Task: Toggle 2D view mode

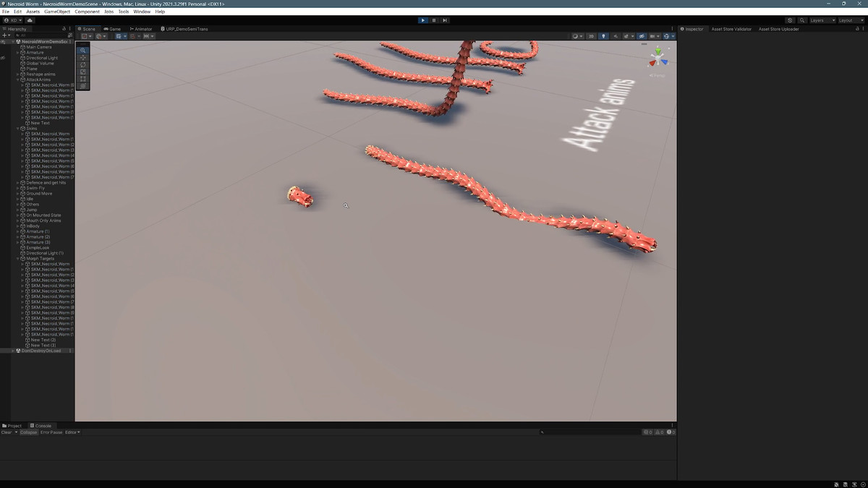Action: pos(592,36)
